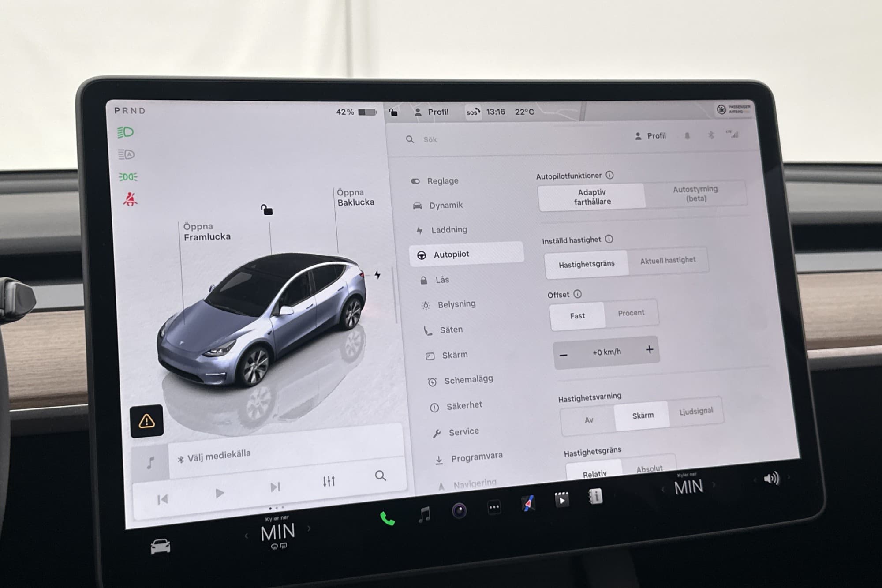882x588 pixels.
Task: Tap the headlight low beam indicator
Action: pyautogui.click(x=125, y=132)
